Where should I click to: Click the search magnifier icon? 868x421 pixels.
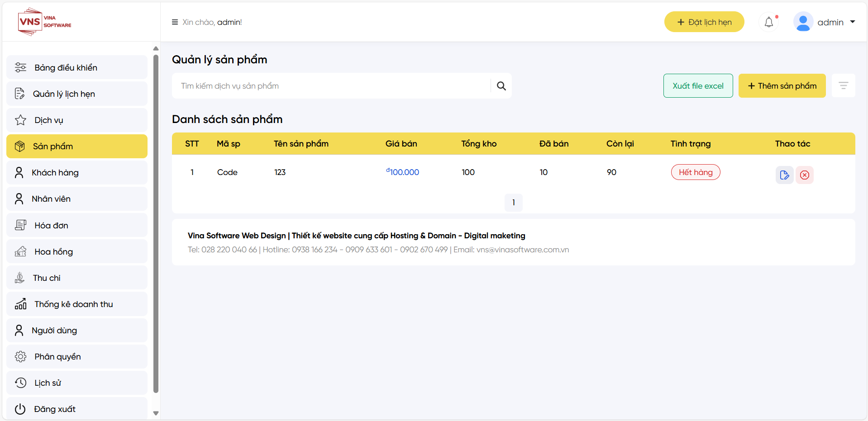point(501,86)
